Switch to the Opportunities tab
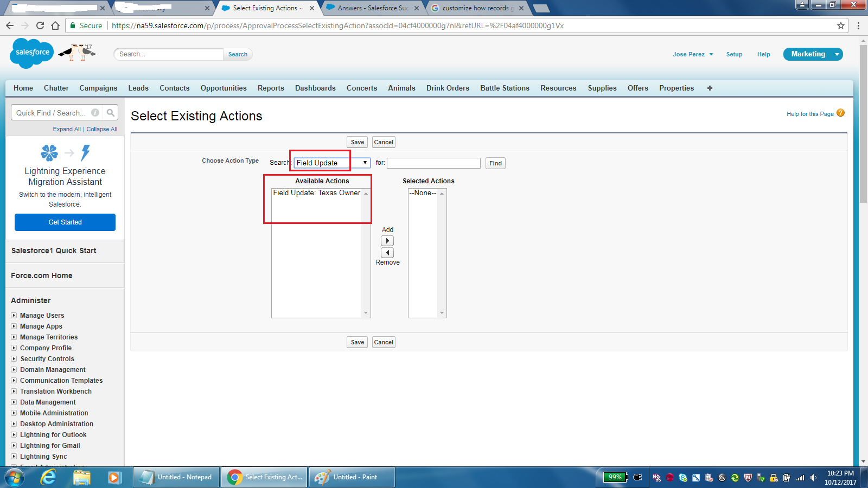868x488 pixels. pyautogui.click(x=224, y=88)
